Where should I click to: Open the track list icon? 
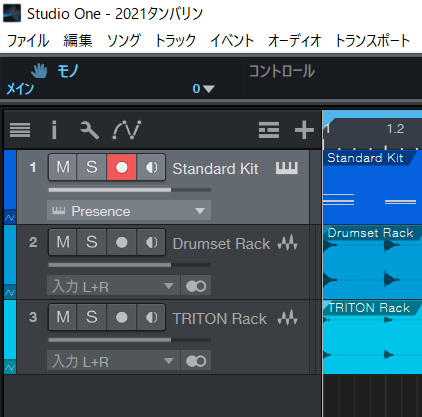click(20, 130)
